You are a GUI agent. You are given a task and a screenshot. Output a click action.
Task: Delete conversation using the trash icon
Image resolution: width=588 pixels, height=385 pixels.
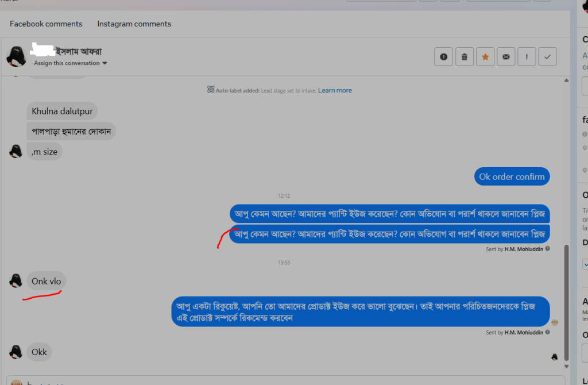tap(464, 57)
